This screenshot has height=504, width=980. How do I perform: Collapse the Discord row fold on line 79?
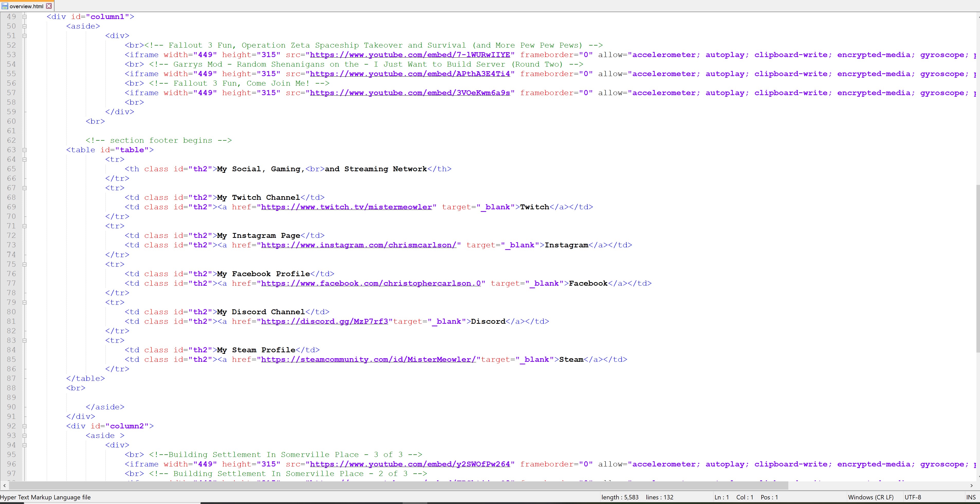[x=24, y=302]
